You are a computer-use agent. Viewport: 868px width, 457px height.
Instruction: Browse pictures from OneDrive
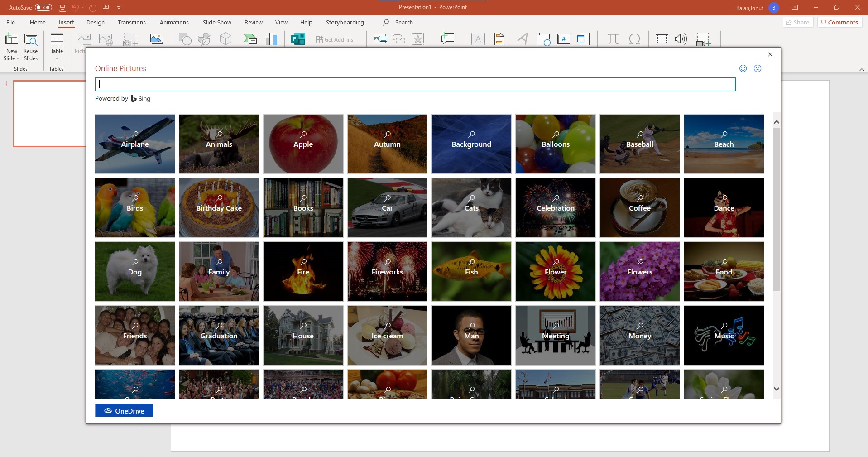(124, 410)
